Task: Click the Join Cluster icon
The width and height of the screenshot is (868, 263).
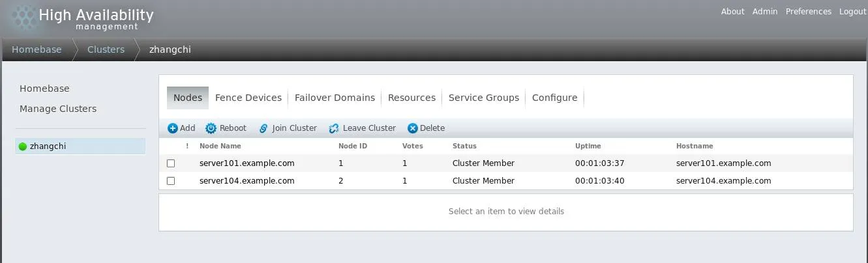Action: coord(263,128)
